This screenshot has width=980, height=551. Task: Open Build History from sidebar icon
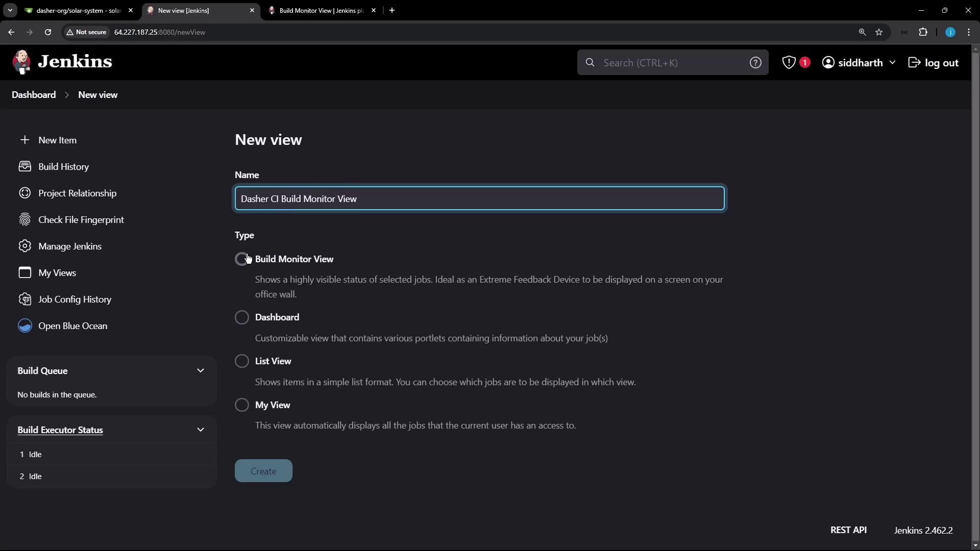pyautogui.click(x=24, y=166)
